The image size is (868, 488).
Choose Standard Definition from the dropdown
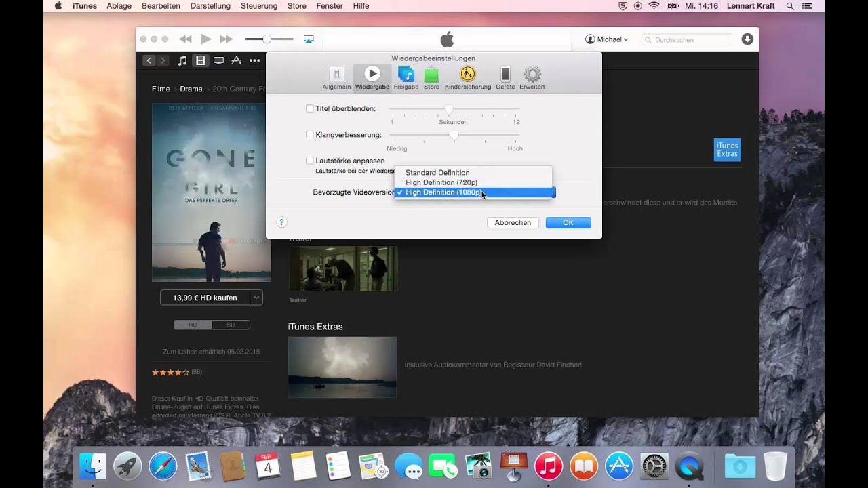(473, 173)
